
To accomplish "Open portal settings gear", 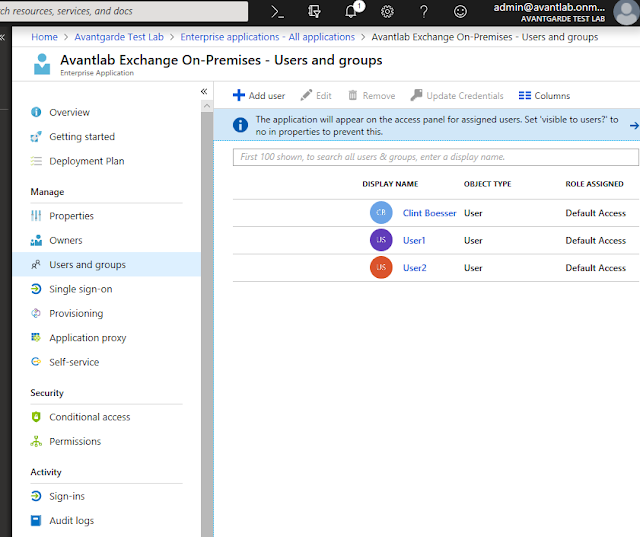I will [x=387, y=11].
